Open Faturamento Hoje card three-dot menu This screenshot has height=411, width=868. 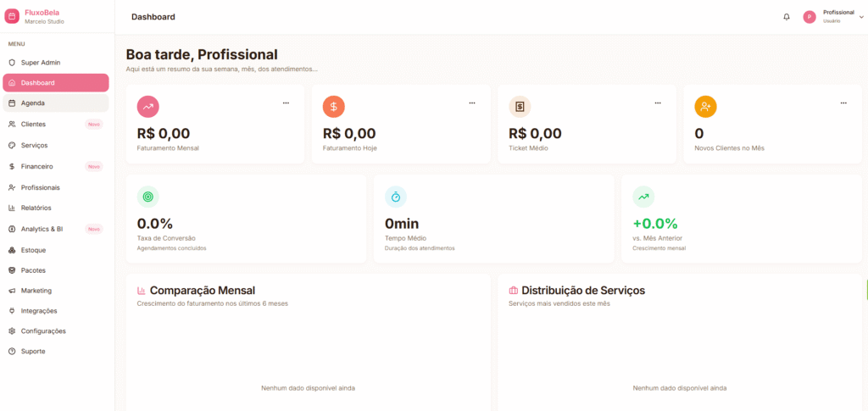(472, 103)
